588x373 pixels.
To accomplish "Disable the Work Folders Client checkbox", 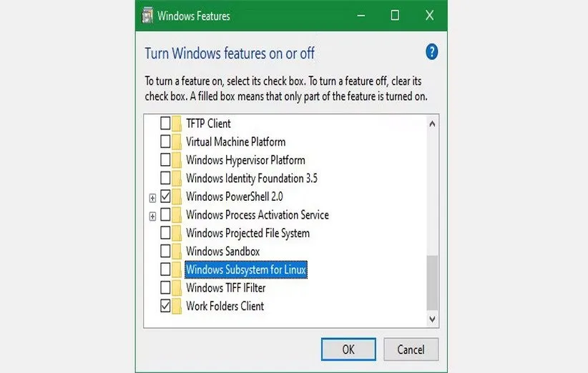I will [x=165, y=307].
